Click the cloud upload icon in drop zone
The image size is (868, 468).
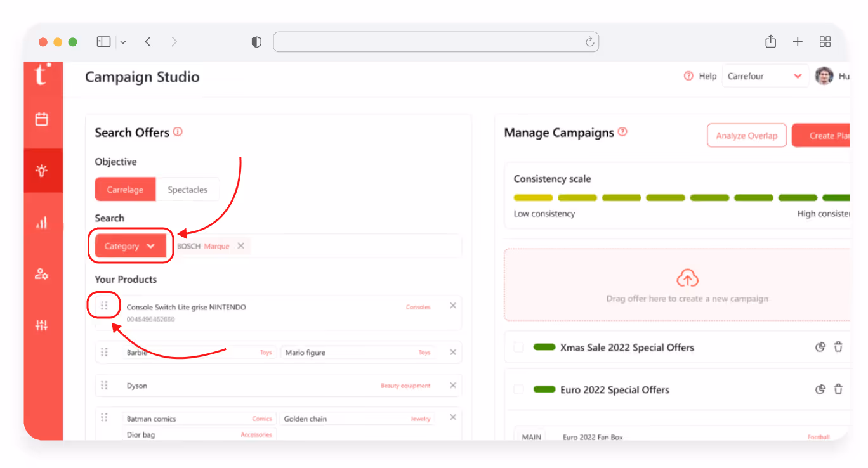[x=687, y=278]
